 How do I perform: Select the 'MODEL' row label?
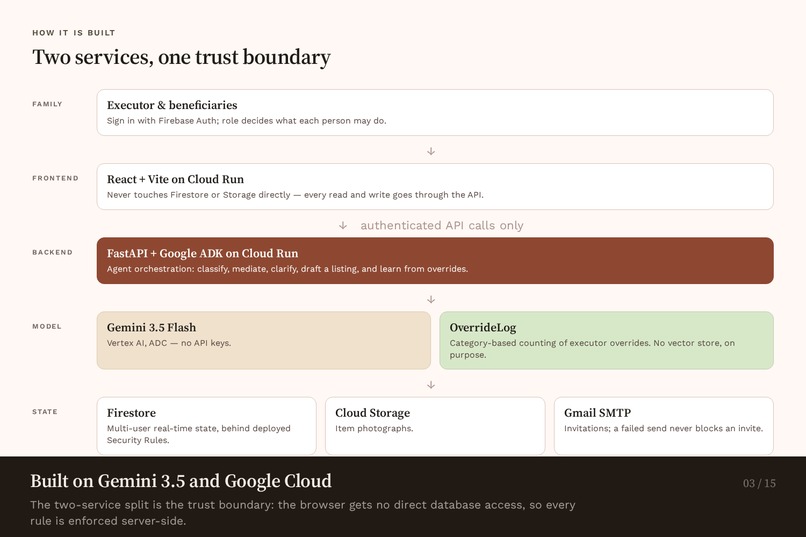[47, 326]
